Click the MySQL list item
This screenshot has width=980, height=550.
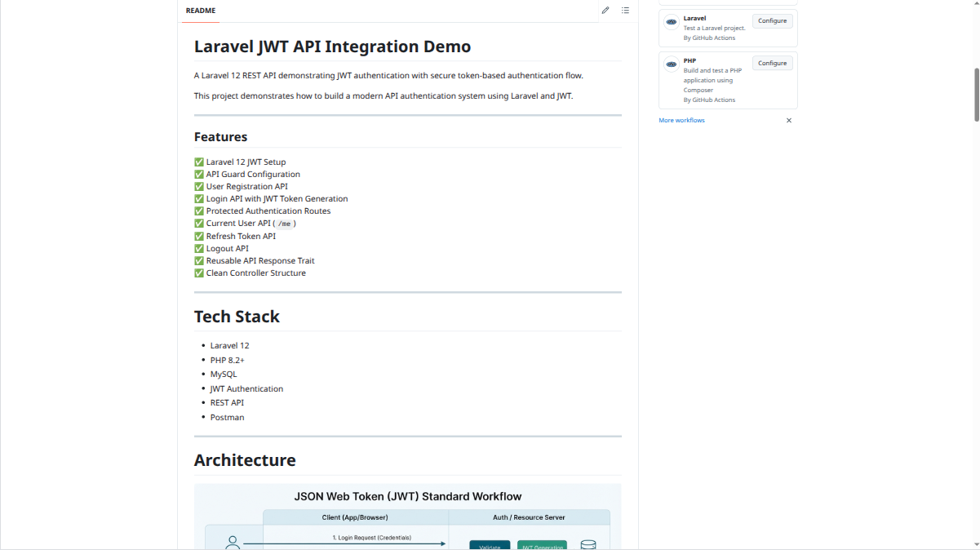[x=224, y=375]
